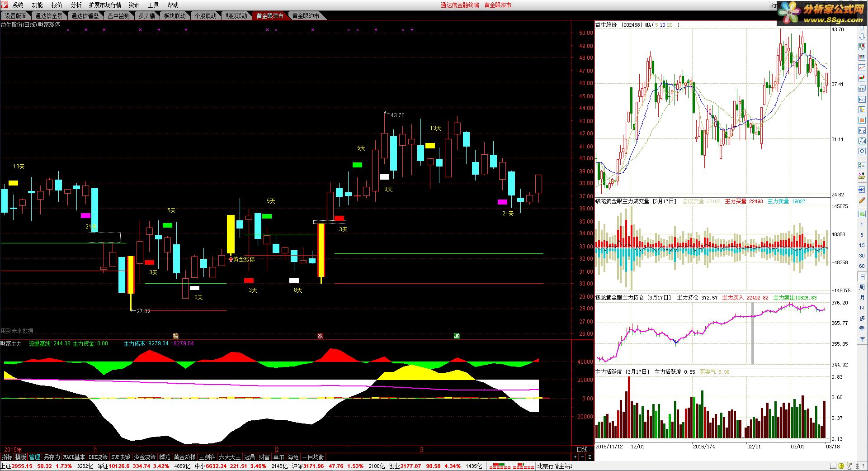This screenshot has width=868, height=471.
Task: Open the 报价 menu
Action: coord(57,5)
